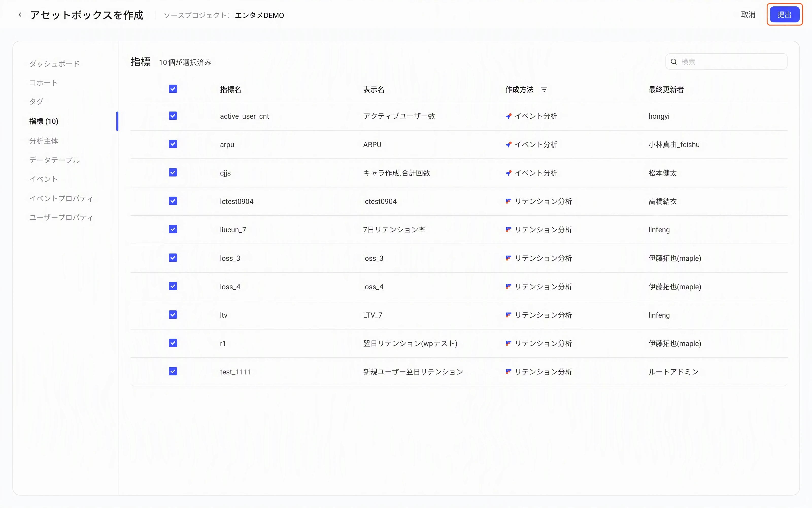Click the アクティブユーザー数 display name cell

399,116
